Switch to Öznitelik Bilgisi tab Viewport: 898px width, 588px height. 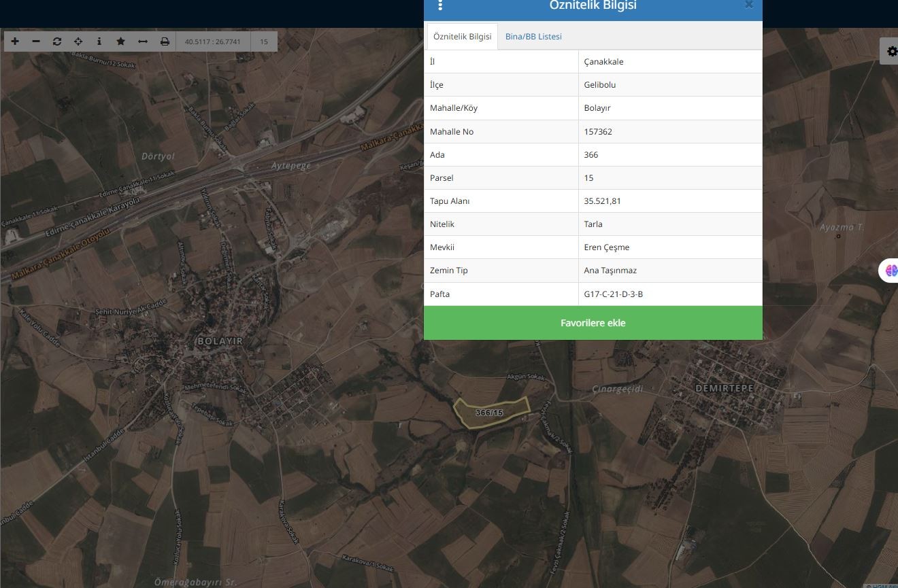463,37
